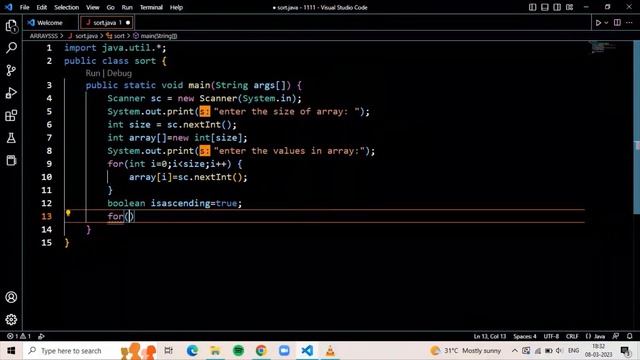
Task: Open Zoom from the taskbar
Action: [x=284, y=351]
